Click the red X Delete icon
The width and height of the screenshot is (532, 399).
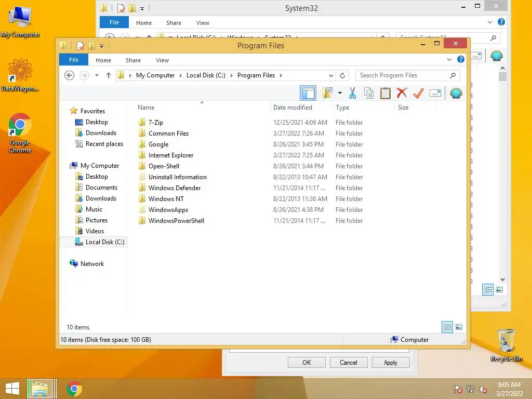click(x=402, y=93)
